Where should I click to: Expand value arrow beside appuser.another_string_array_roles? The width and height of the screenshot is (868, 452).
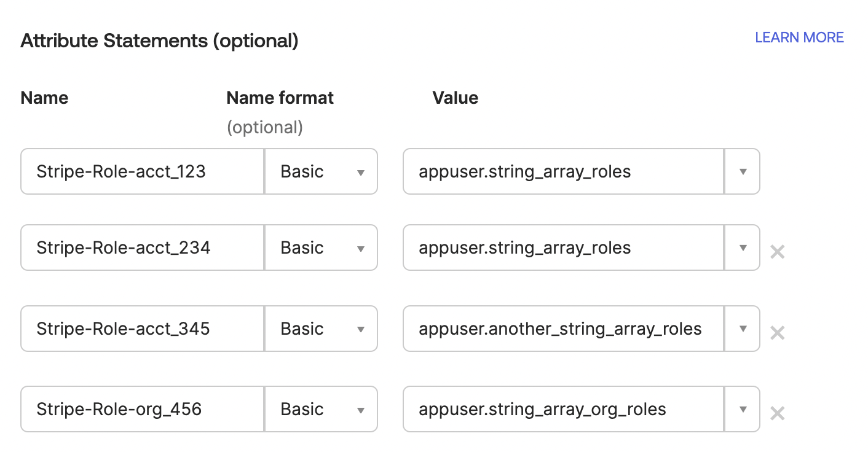(x=743, y=329)
